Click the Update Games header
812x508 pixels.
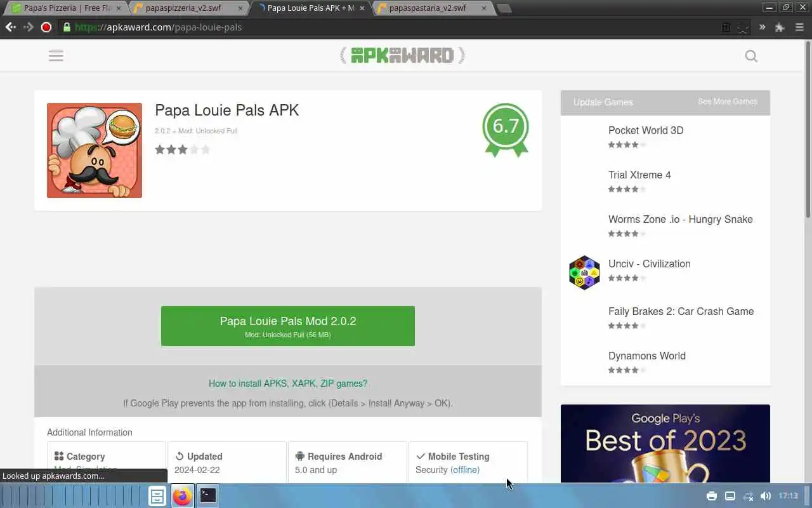click(603, 102)
